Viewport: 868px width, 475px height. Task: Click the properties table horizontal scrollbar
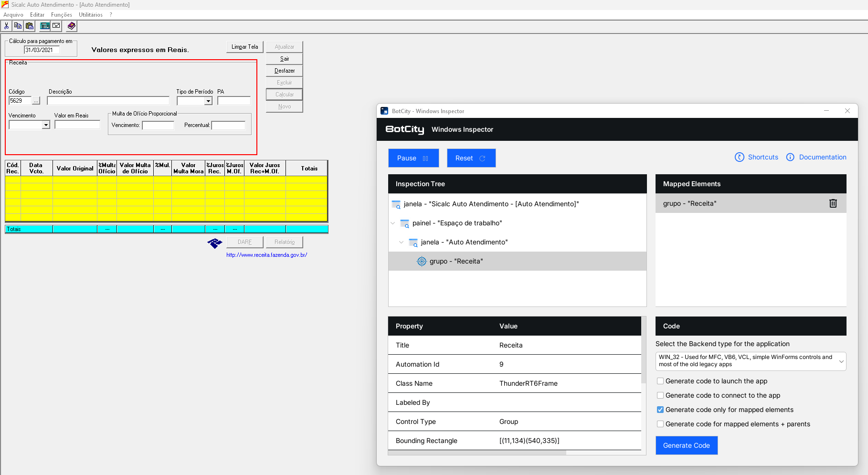(477, 453)
